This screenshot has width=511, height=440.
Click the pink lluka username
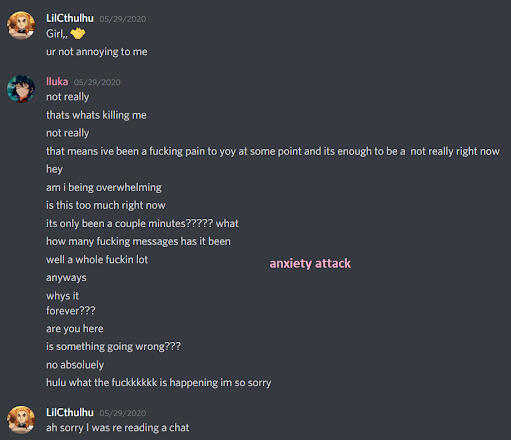[x=57, y=81]
